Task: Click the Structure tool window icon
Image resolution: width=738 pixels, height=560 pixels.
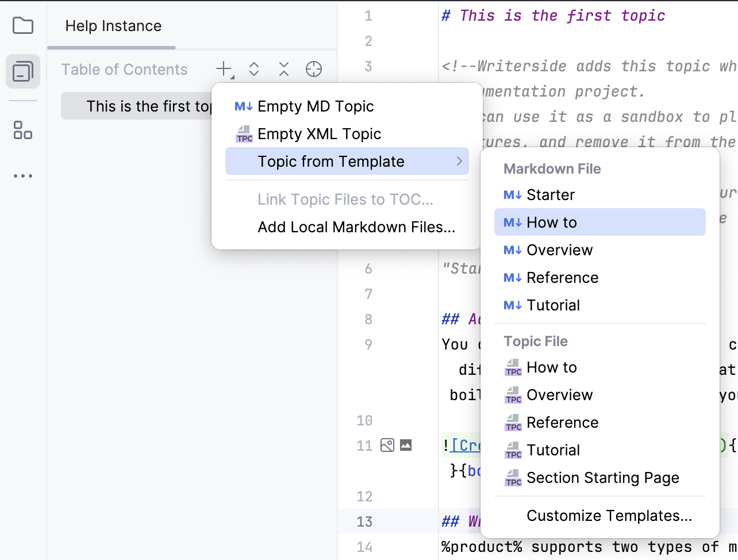Action: tap(22, 131)
